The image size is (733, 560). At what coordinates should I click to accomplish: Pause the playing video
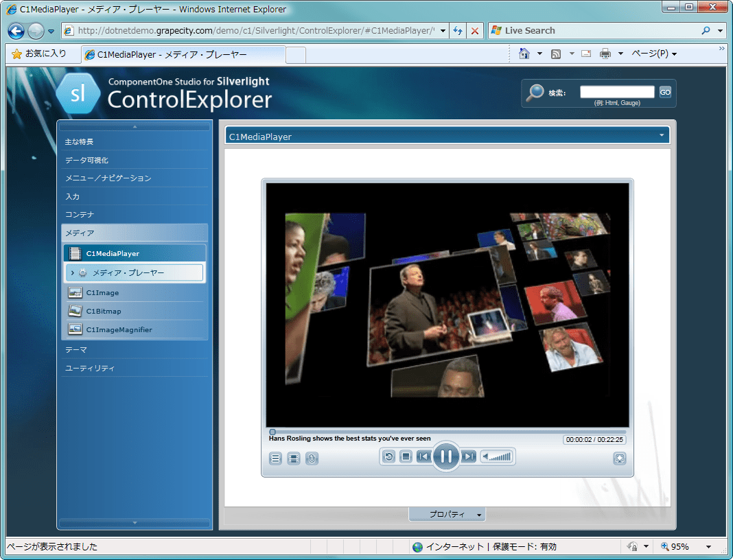pyautogui.click(x=446, y=456)
